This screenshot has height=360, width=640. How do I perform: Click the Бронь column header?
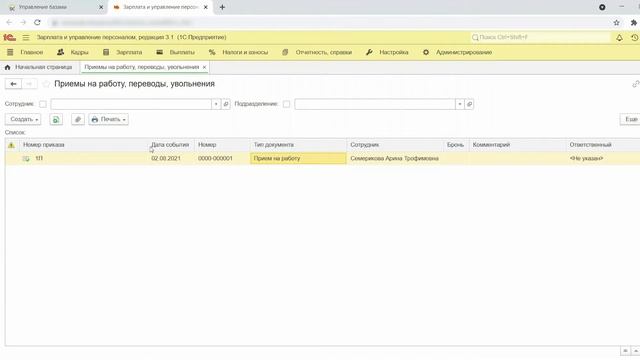click(x=455, y=145)
